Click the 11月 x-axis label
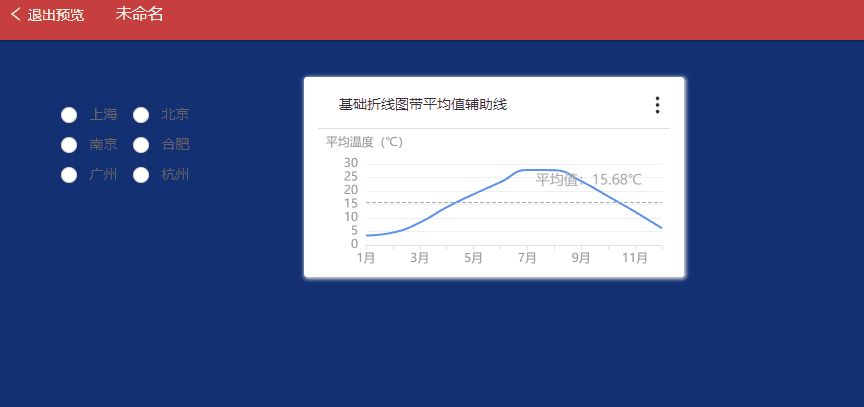 click(x=635, y=257)
